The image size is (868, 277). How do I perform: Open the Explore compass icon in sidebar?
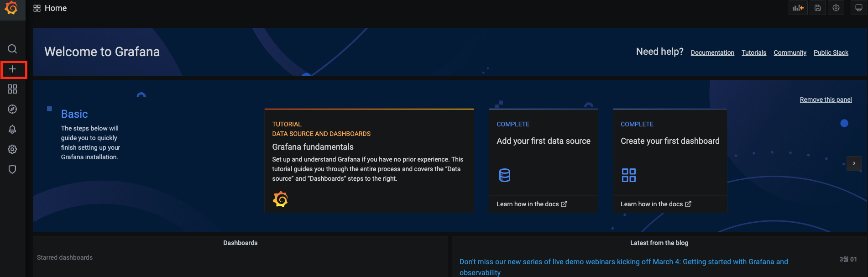12,109
